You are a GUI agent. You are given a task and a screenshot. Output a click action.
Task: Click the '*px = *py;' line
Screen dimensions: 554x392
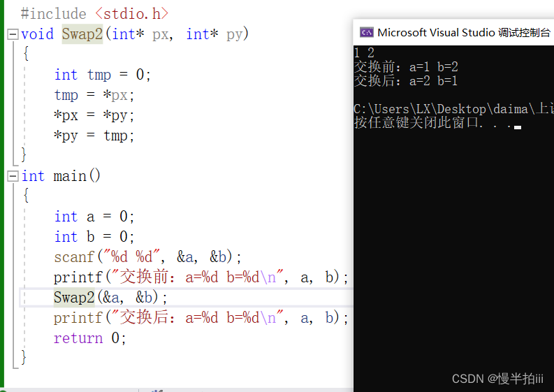pos(94,115)
